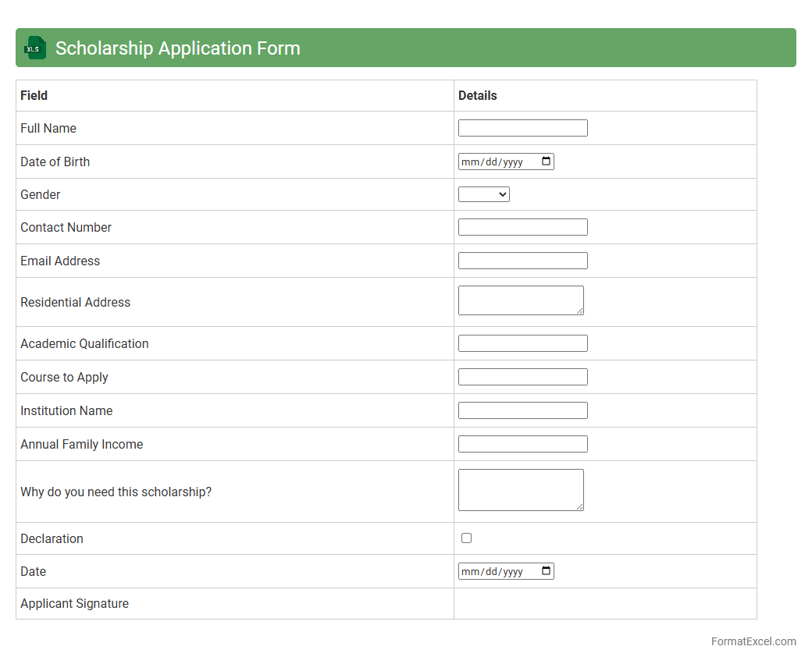Click the Scholarship Application Form title
This screenshot has height=664, width=812.
click(177, 48)
